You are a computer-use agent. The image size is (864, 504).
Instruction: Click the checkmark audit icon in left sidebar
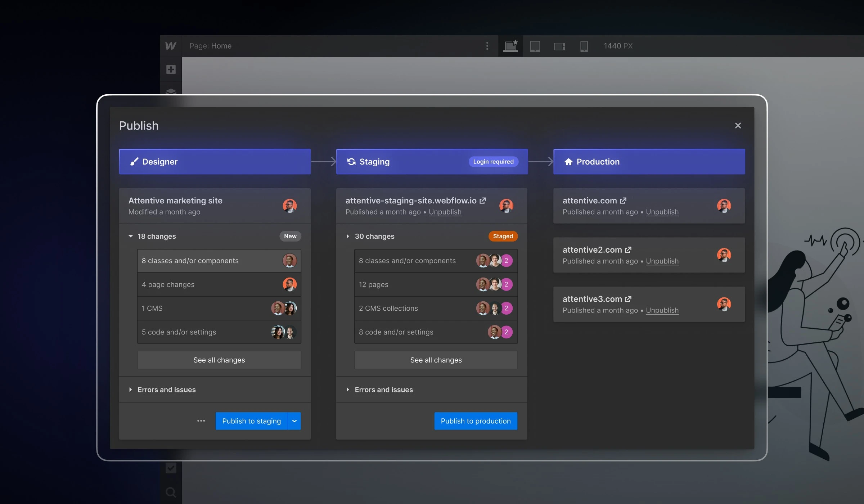click(x=171, y=468)
